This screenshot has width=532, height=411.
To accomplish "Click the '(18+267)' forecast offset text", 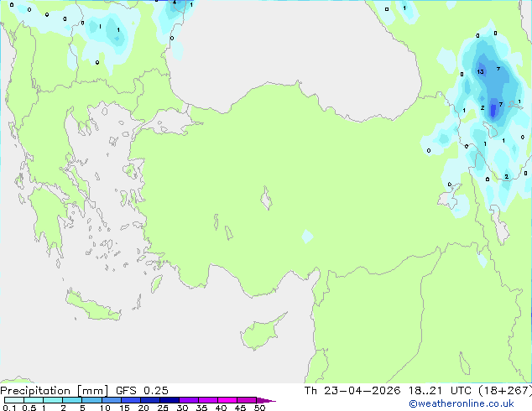I will click(505, 391).
